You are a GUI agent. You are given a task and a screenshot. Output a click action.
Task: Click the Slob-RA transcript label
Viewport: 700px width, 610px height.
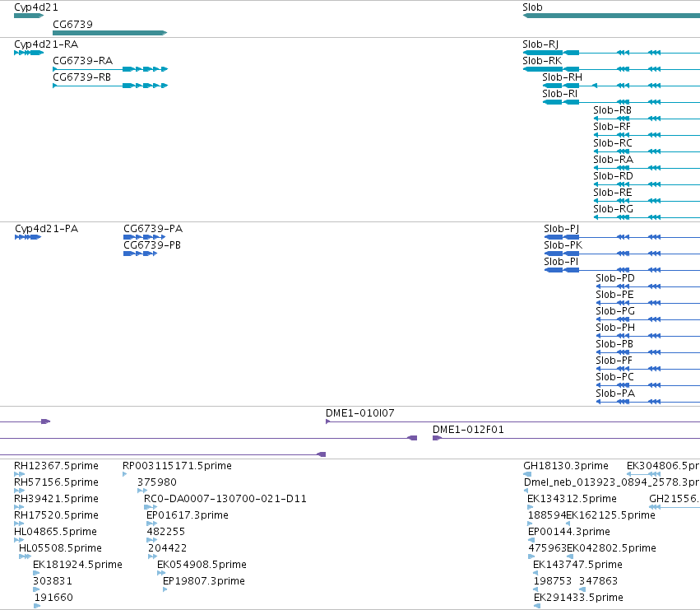[x=613, y=160]
